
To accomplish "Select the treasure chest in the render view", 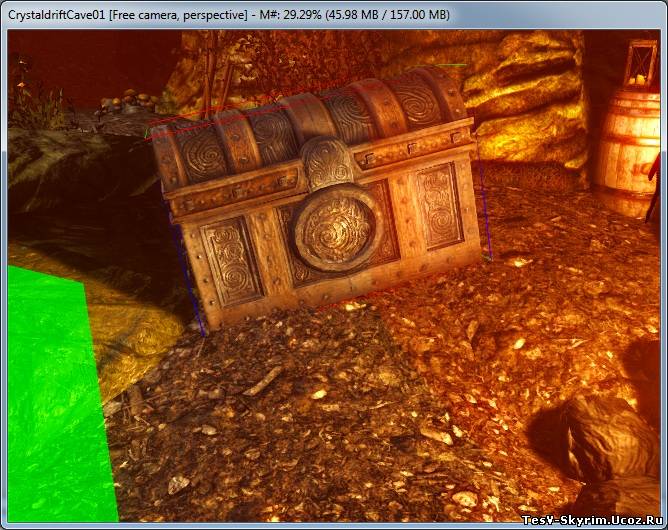I will tap(317, 200).
